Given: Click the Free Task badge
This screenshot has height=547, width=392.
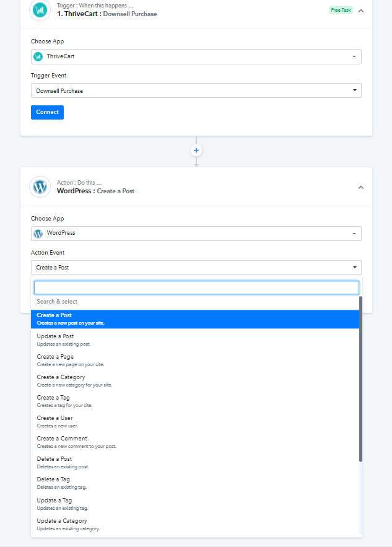Looking at the screenshot, I should (x=341, y=10).
